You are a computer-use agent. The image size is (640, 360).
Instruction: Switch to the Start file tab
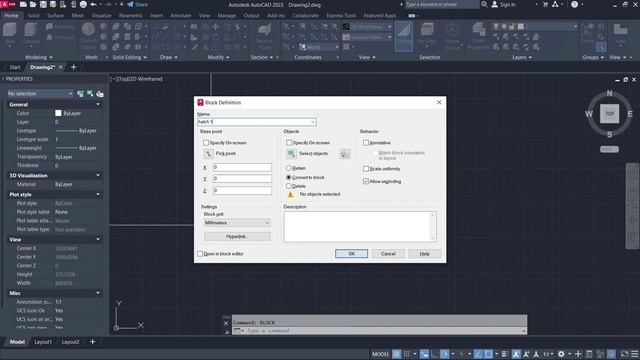[15, 67]
